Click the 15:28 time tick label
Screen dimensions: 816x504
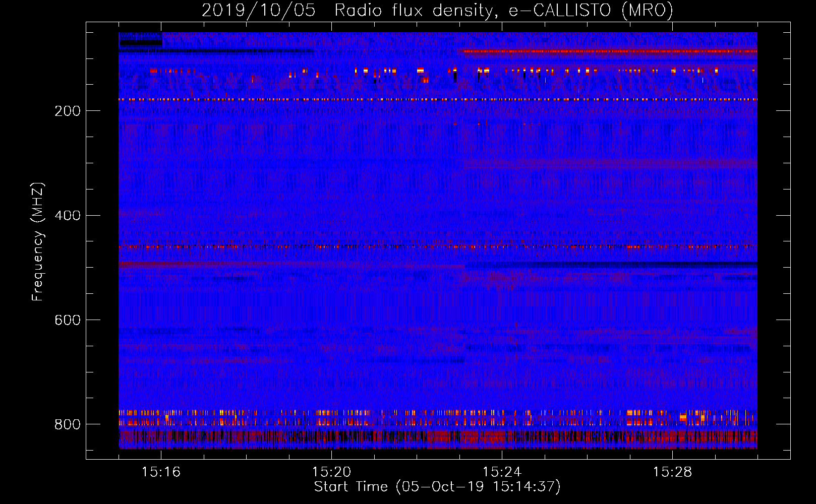672,472
